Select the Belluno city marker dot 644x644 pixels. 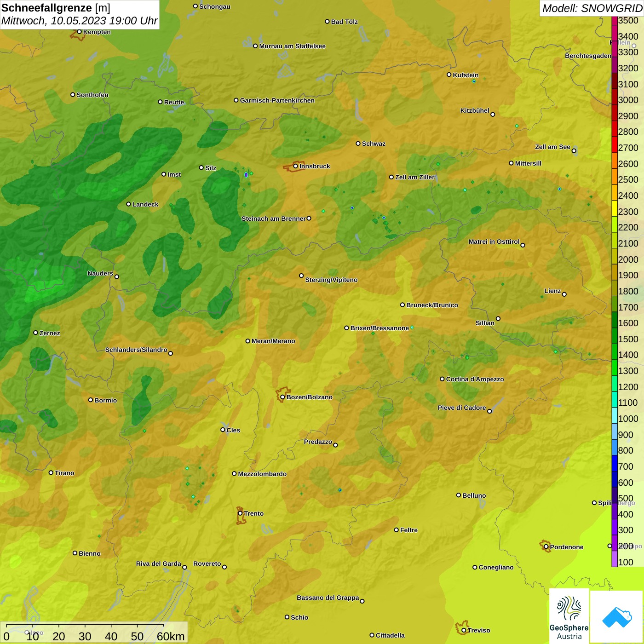tap(458, 495)
